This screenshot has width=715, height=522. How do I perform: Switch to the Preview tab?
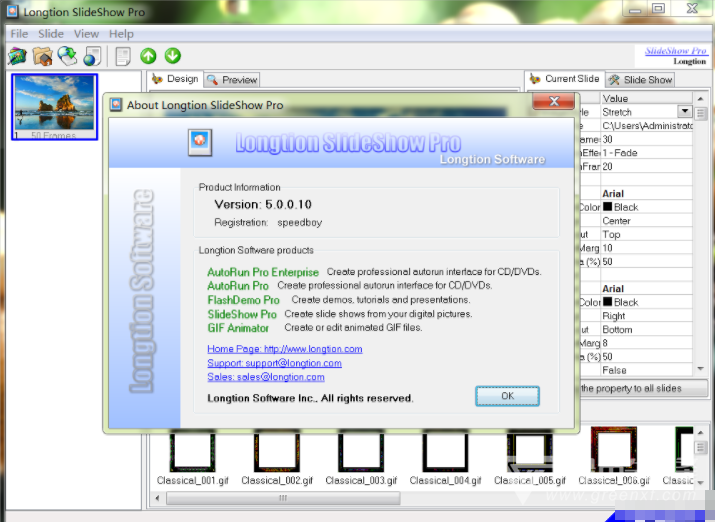232,79
